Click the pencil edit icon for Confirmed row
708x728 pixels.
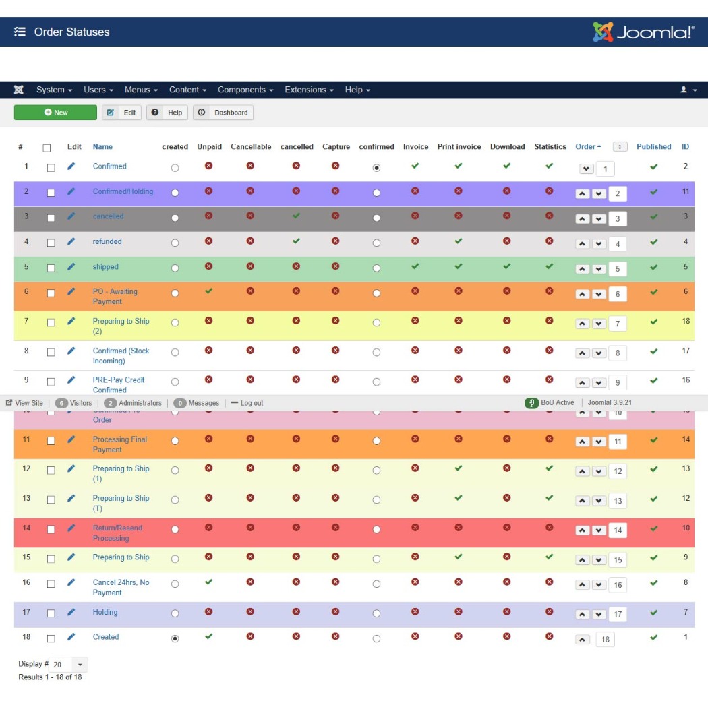point(71,166)
